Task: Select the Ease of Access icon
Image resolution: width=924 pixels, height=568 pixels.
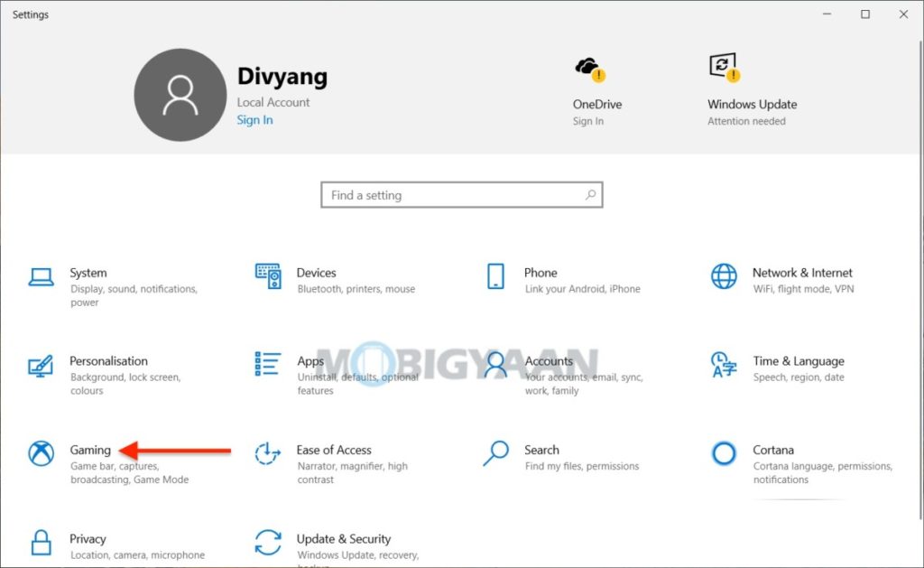Action: 268,453
